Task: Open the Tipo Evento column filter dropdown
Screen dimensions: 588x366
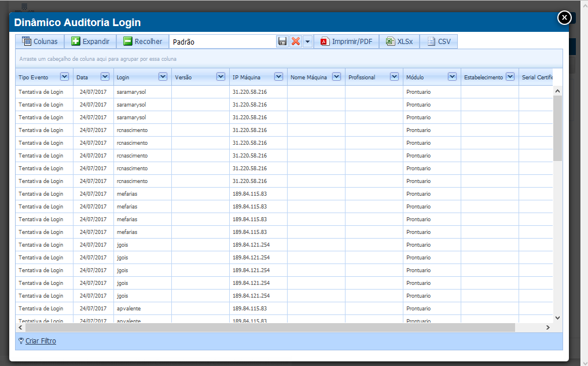Action: (x=64, y=76)
